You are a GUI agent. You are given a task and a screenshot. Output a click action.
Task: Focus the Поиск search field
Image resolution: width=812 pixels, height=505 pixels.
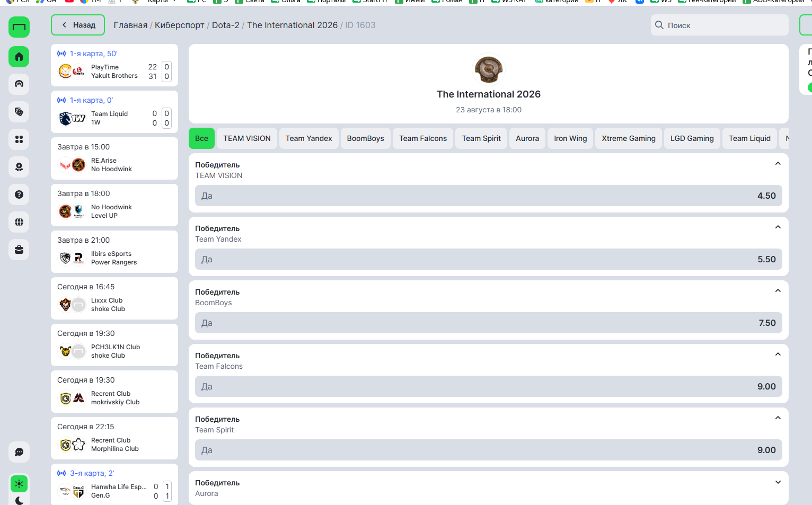[x=720, y=25]
